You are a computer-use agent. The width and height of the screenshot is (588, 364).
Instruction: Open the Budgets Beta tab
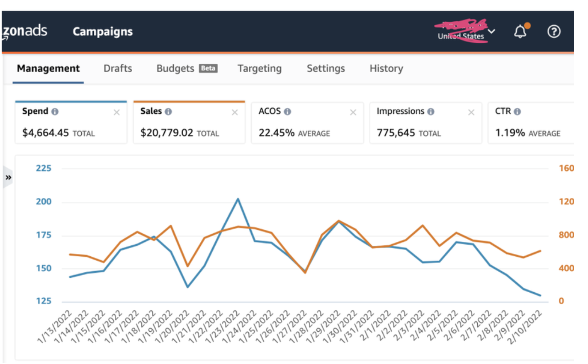point(187,68)
